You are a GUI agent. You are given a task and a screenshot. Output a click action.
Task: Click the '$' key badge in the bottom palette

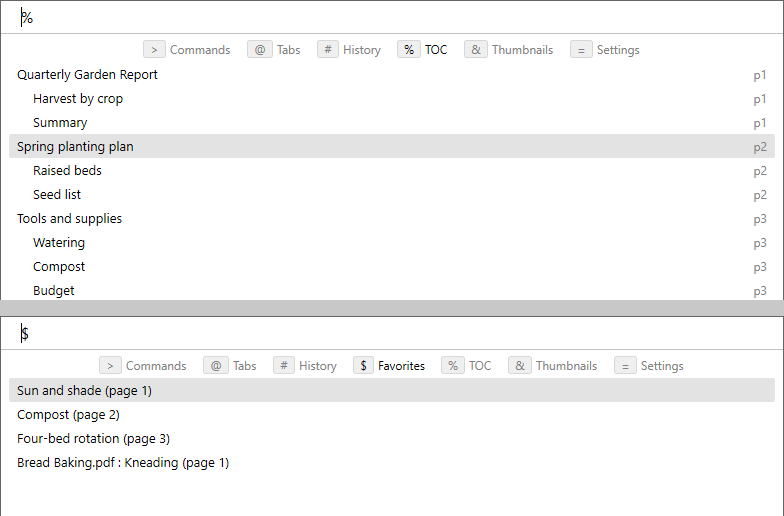[363, 366]
